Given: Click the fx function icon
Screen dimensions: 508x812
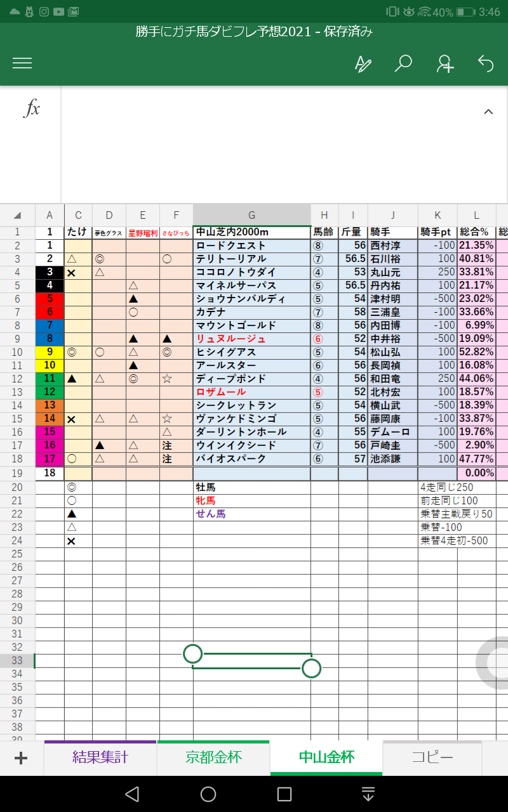Looking at the screenshot, I should [32, 108].
